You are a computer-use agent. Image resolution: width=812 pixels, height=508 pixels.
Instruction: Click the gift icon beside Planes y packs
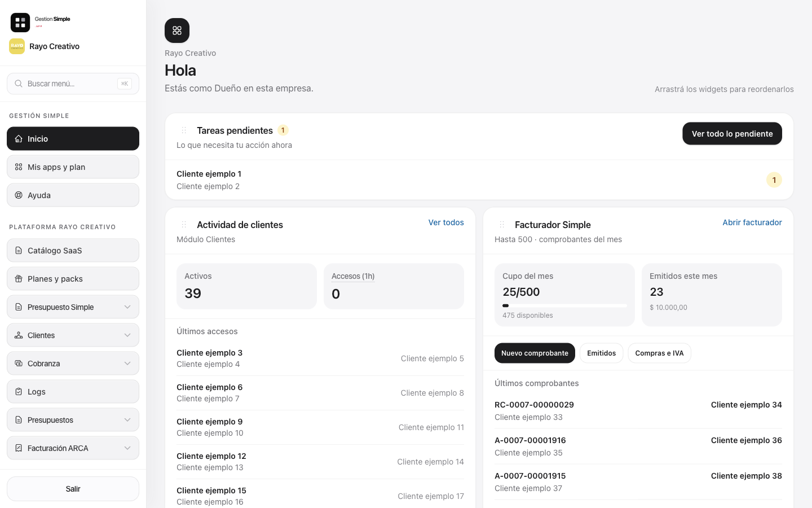pyautogui.click(x=19, y=279)
